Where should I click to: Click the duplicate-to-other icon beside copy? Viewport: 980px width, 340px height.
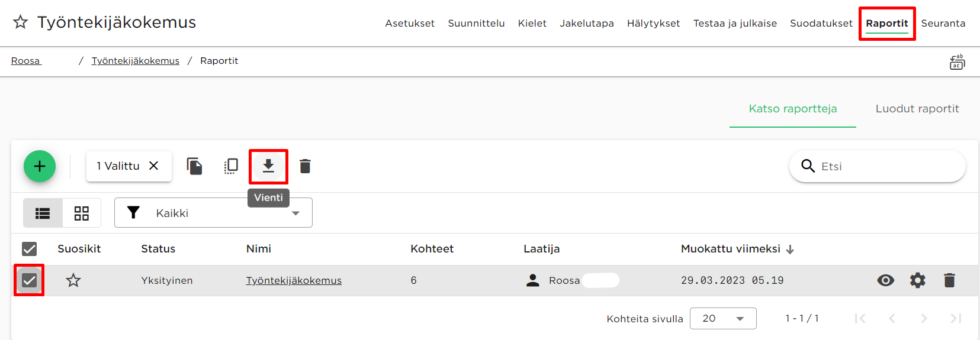pos(231,166)
